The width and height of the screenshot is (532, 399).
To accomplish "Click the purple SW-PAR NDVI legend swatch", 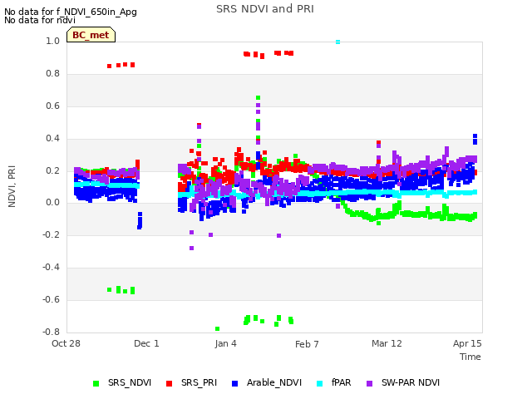I will [370, 383].
